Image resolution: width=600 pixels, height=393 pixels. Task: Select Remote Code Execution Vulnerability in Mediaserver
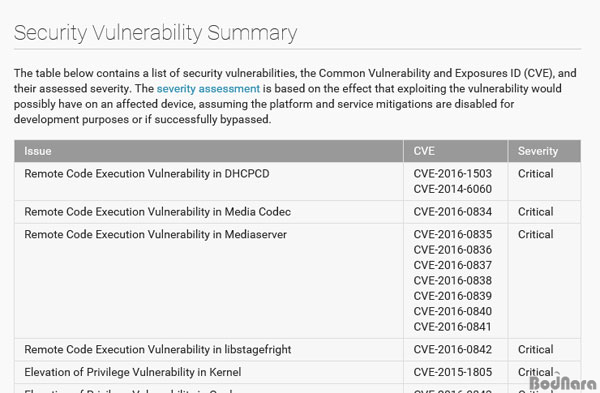click(x=155, y=234)
